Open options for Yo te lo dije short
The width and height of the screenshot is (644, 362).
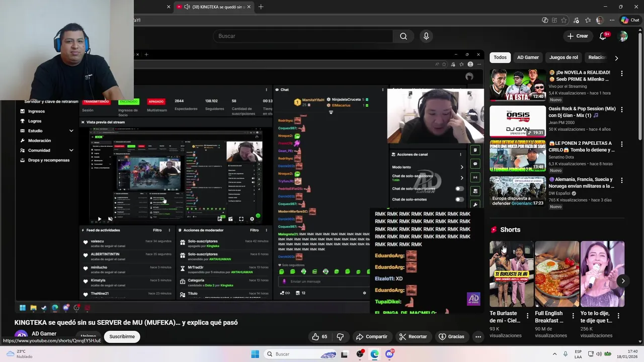618,316
